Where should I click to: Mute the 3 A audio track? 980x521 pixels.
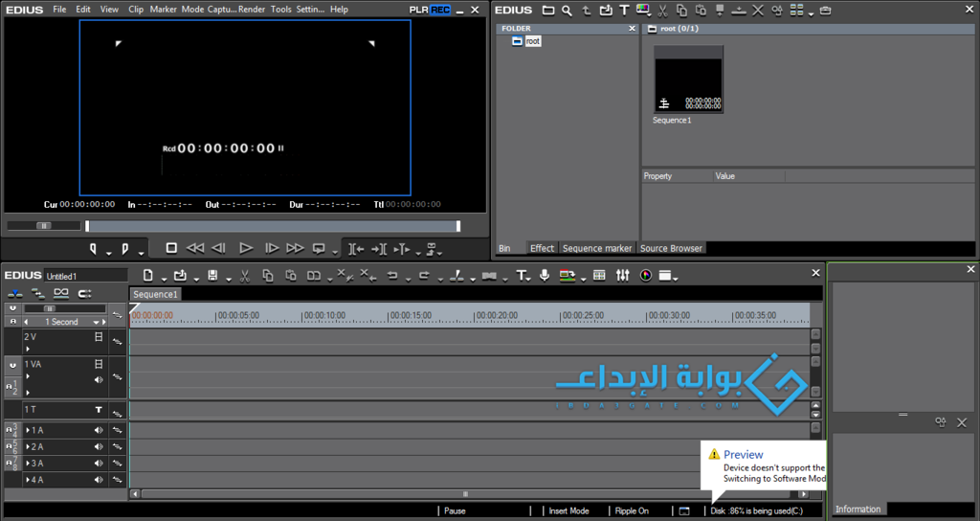coord(99,464)
